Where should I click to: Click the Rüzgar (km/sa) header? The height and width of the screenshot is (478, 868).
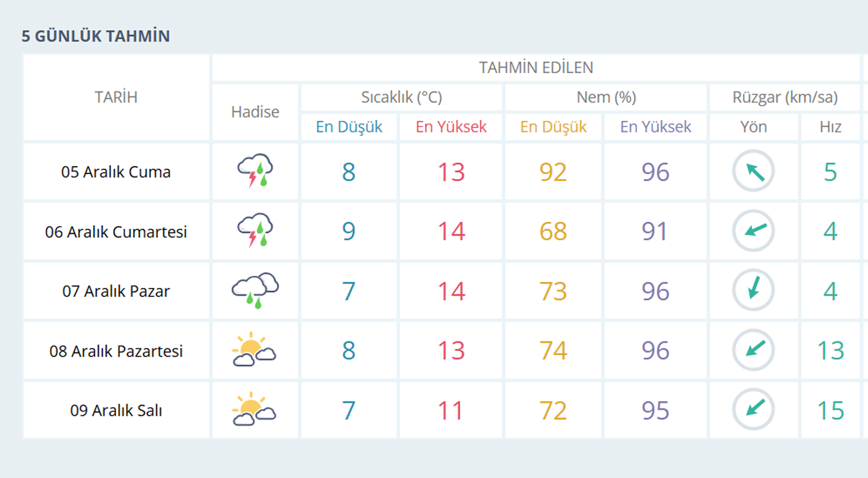point(785,97)
